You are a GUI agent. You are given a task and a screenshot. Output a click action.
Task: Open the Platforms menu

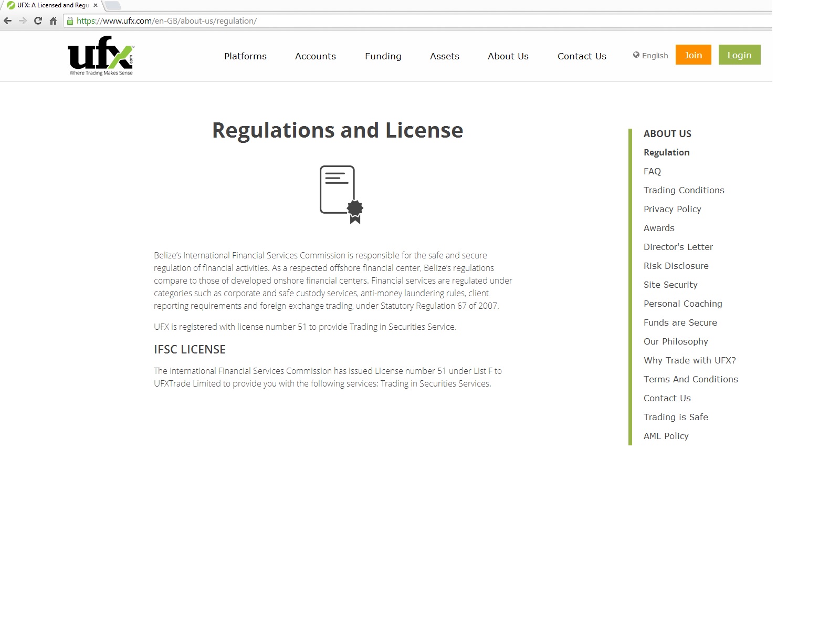click(x=245, y=56)
